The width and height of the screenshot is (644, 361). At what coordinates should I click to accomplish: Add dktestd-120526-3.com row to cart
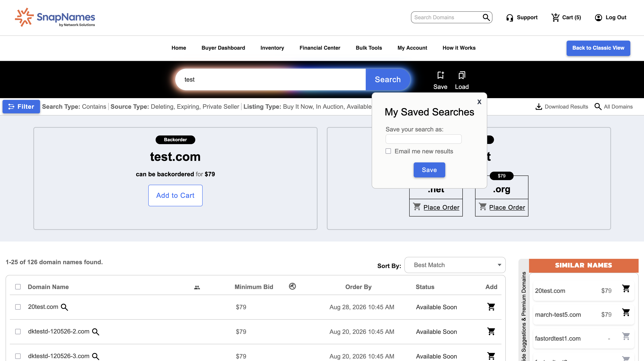click(x=491, y=356)
